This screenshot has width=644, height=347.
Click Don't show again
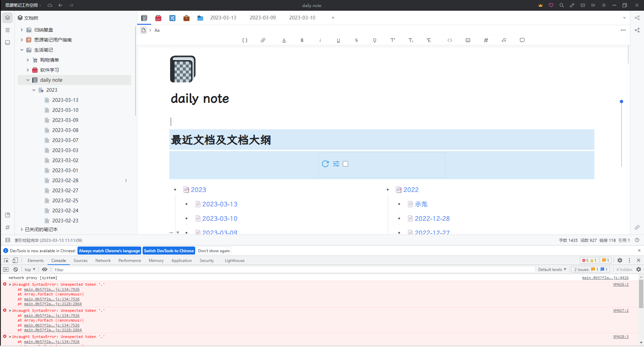coord(214,251)
